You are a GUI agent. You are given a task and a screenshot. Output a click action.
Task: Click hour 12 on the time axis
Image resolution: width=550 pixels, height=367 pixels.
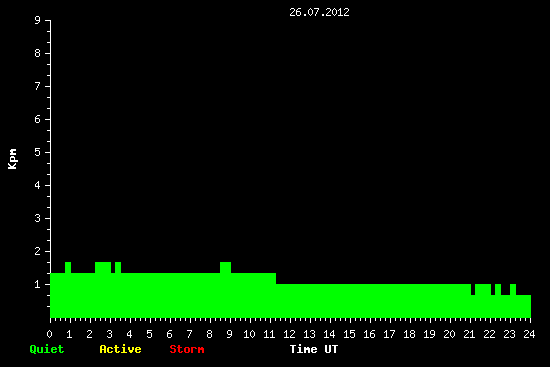[x=289, y=334]
